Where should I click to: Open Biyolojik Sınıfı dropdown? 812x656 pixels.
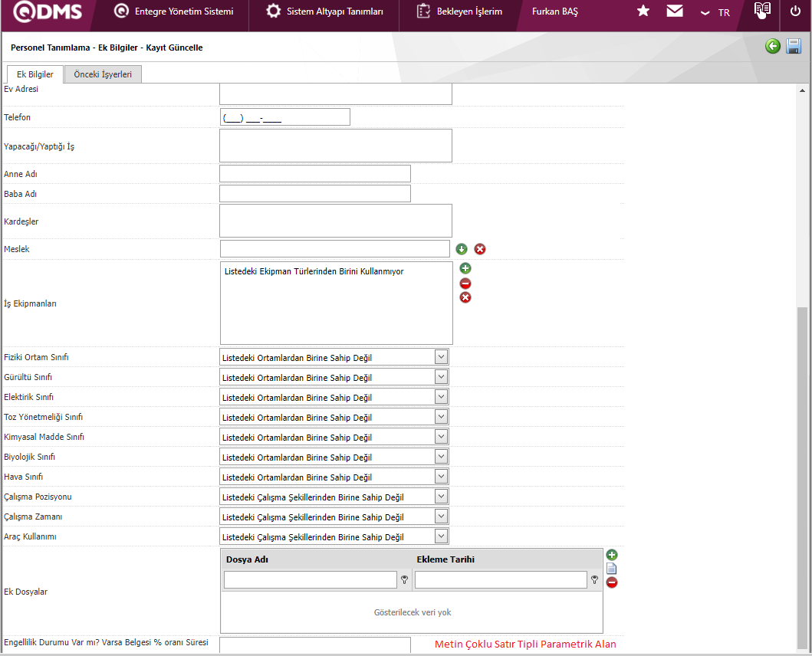[441, 457]
